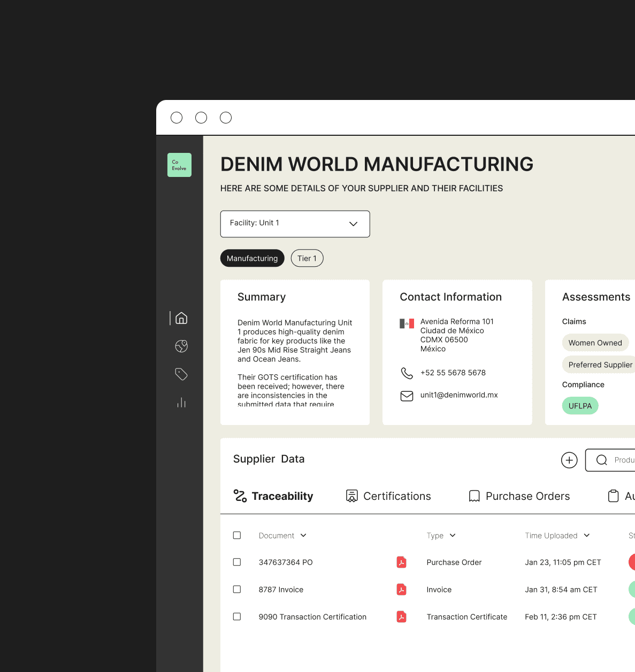Click the clipboard tab icon
The height and width of the screenshot is (672, 635).
tap(614, 496)
